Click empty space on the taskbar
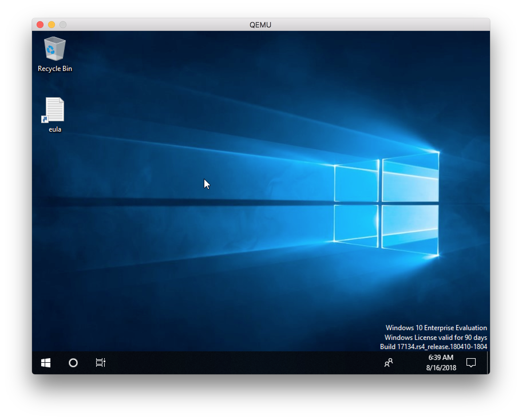Screen dimensions: 522x420 229,363
